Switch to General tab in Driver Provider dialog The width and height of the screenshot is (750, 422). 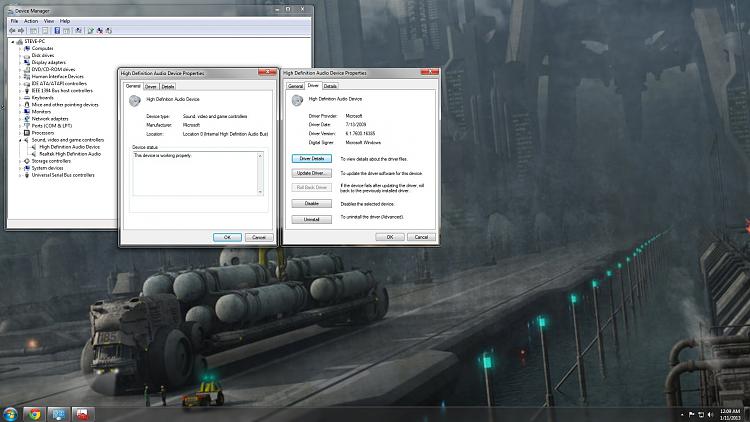tap(295, 86)
